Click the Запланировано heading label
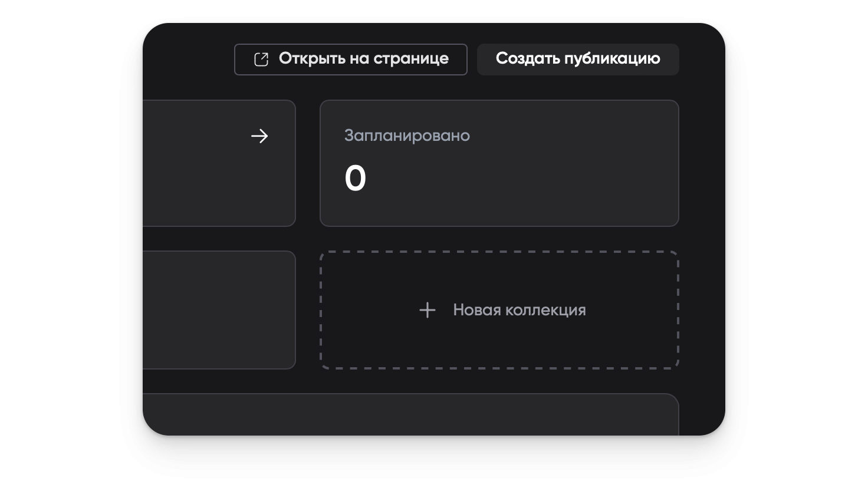The height and width of the screenshot is (488, 868). pos(407,136)
